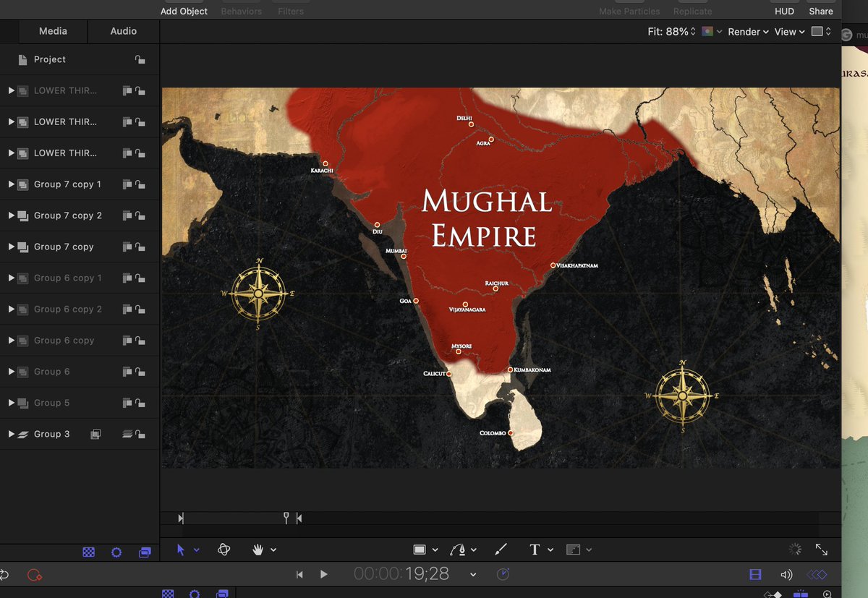Open the Render options dropdown
Screen dimensions: 868x598
(x=748, y=32)
